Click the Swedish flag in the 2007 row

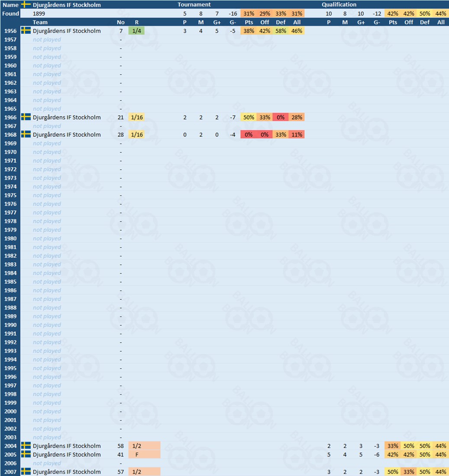26,472
